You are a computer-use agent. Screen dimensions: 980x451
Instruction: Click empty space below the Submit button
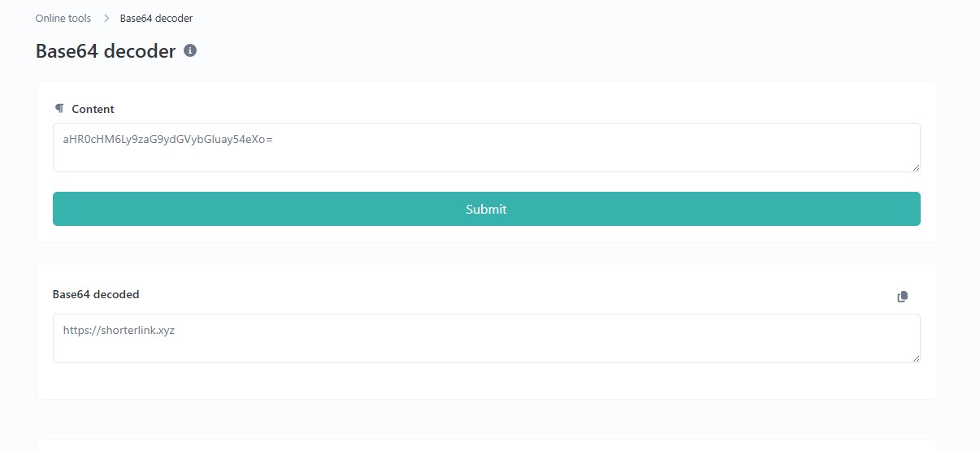click(486, 234)
